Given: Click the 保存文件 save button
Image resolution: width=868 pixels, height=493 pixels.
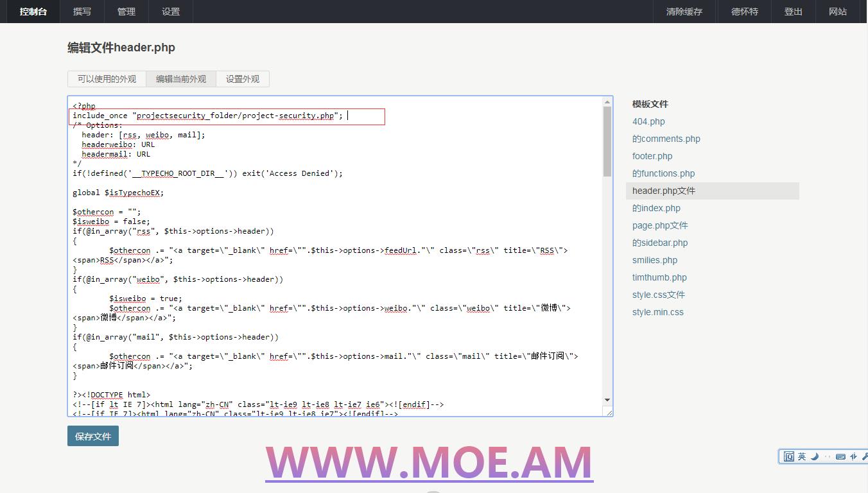Looking at the screenshot, I should 93,437.
